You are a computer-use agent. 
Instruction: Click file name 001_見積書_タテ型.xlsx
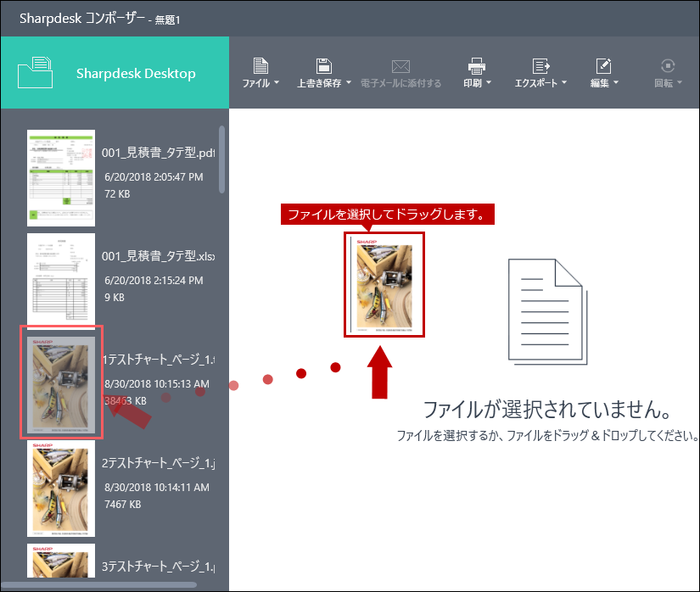click(x=158, y=256)
